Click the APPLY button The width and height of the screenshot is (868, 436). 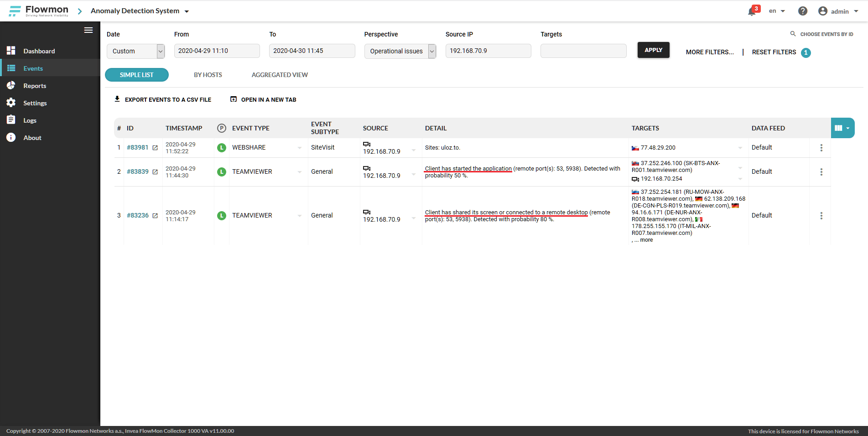pyautogui.click(x=653, y=50)
